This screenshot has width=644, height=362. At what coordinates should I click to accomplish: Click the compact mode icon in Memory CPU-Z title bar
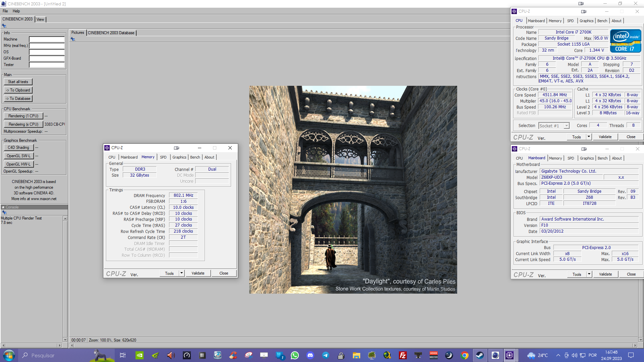point(176,148)
